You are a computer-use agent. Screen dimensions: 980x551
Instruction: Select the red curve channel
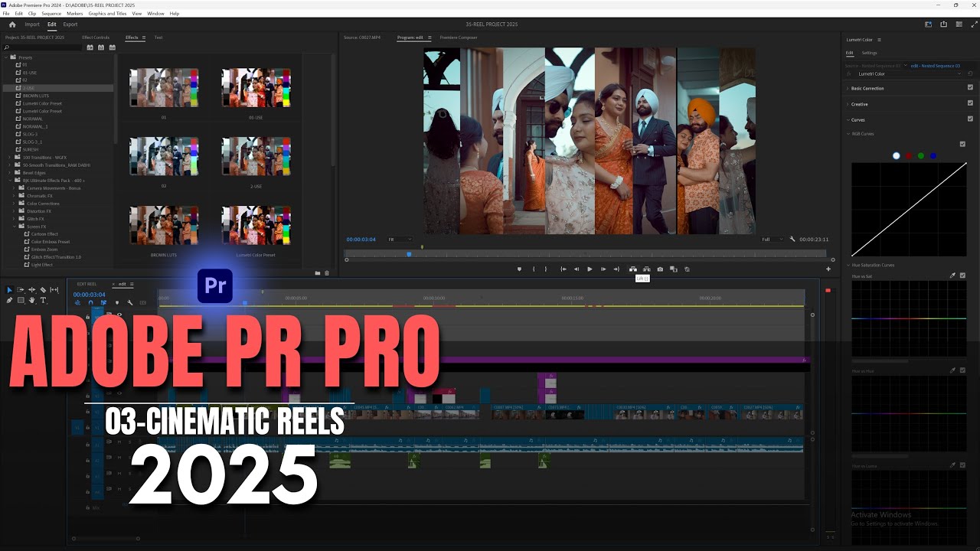point(909,156)
